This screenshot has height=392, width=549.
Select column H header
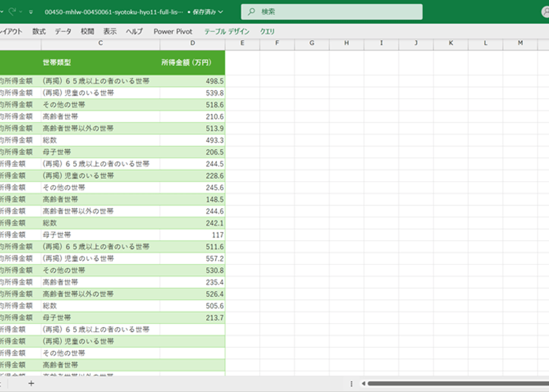click(346, 43)
